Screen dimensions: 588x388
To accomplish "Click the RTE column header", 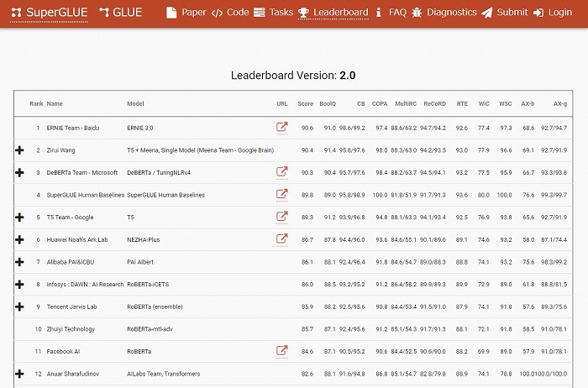I will click(x=462, y=104).
